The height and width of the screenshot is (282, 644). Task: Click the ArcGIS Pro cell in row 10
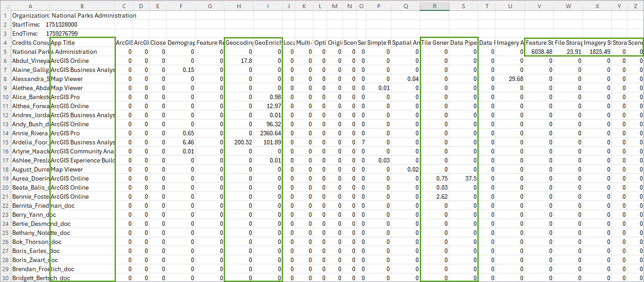pyautogui.click(x=82, y=97)
